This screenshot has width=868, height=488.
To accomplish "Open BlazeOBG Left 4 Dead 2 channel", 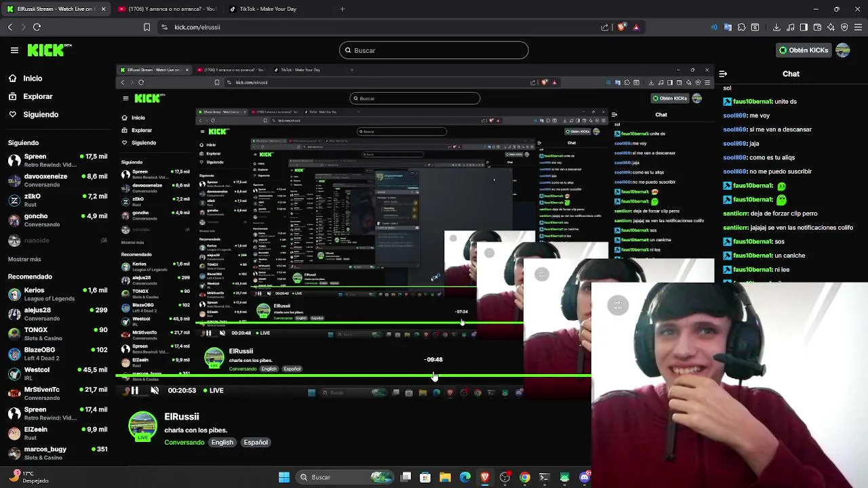I will pyautogui.click(x=58, y=354).
